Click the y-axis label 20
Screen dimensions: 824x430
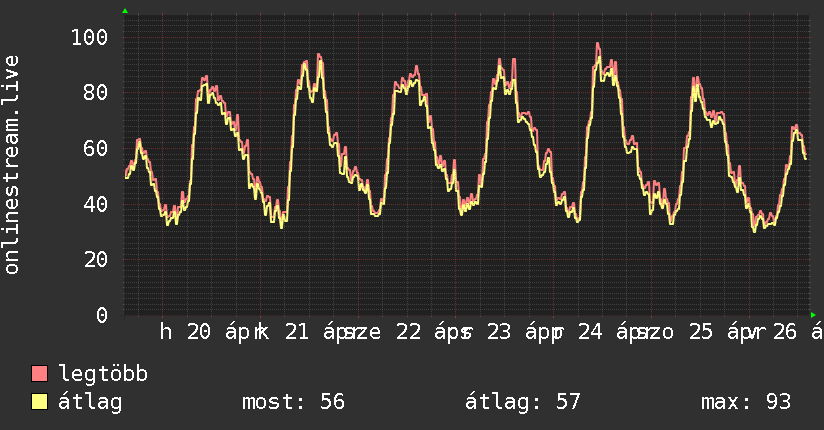click(96, 260)
